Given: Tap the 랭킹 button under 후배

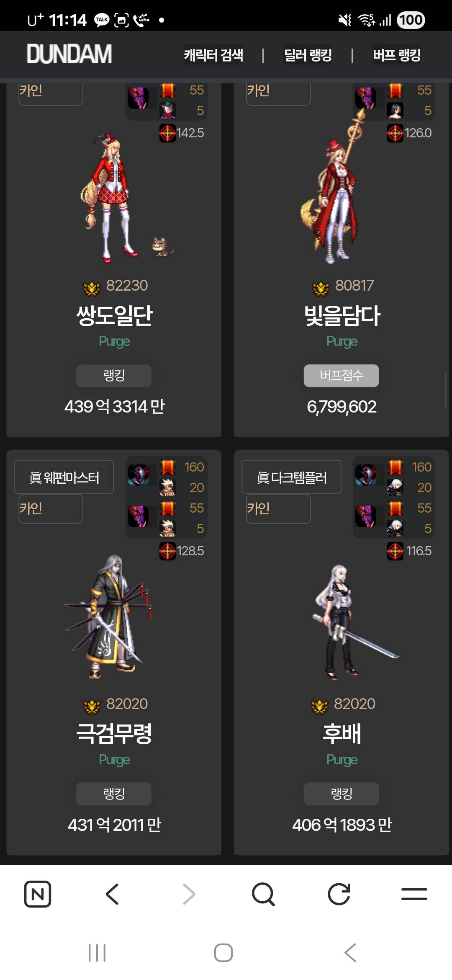Looking at the screenshot, I should [x=342, y=794].
